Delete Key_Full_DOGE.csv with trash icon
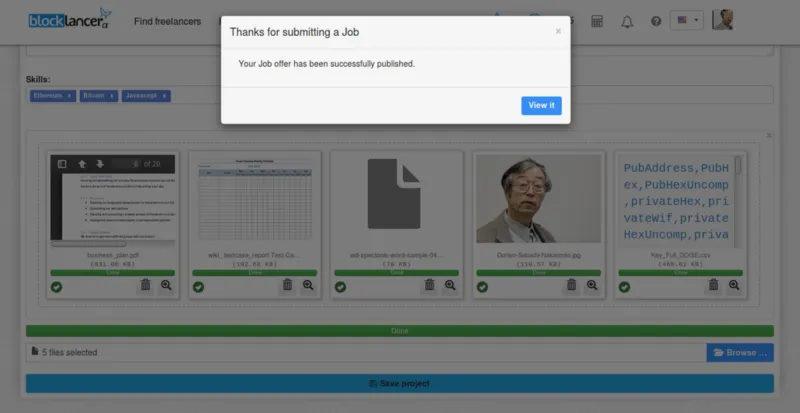 713,285
